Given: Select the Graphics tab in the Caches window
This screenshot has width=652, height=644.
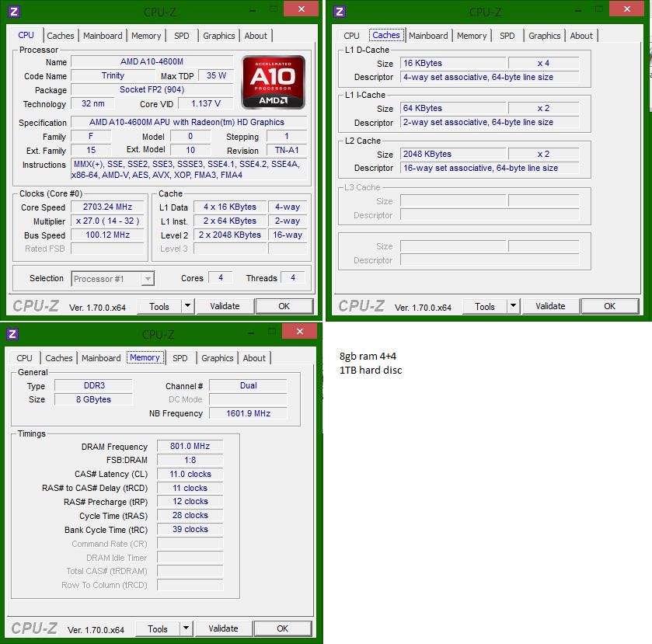Looking at the screenshot, I should click(544, 36).
